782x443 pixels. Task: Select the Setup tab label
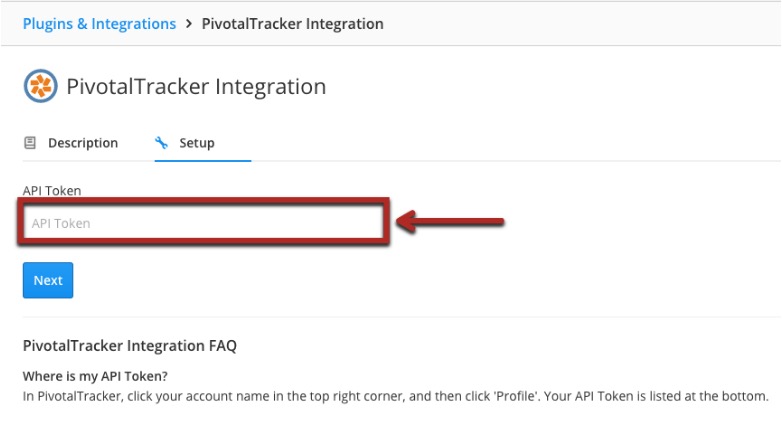point(197,143)
